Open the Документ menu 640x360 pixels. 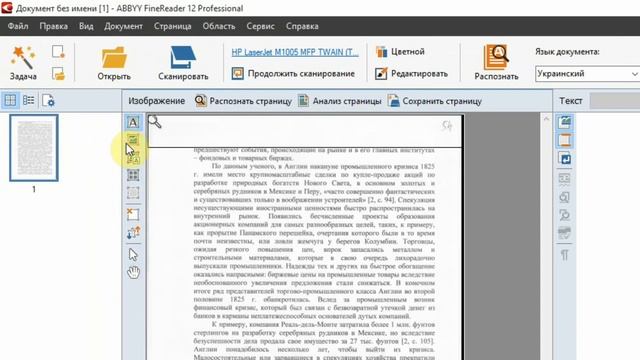pyautogui.click(x=123, y=26)
